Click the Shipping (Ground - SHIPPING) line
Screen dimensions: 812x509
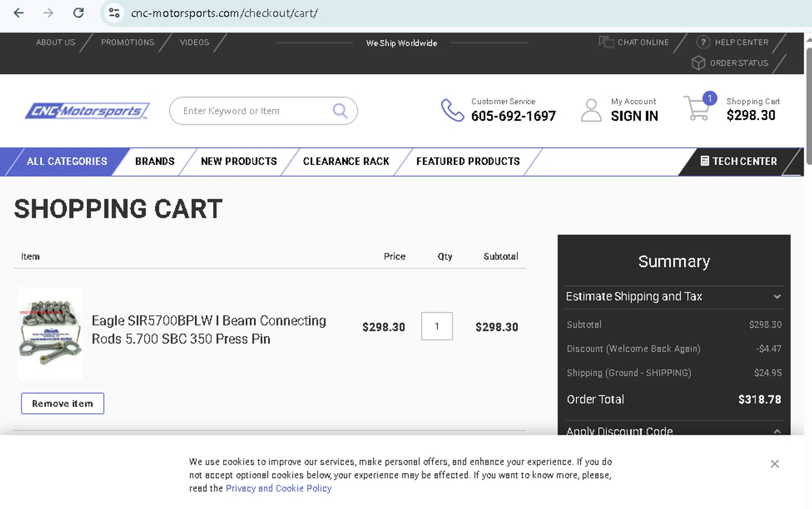point(673,373)
